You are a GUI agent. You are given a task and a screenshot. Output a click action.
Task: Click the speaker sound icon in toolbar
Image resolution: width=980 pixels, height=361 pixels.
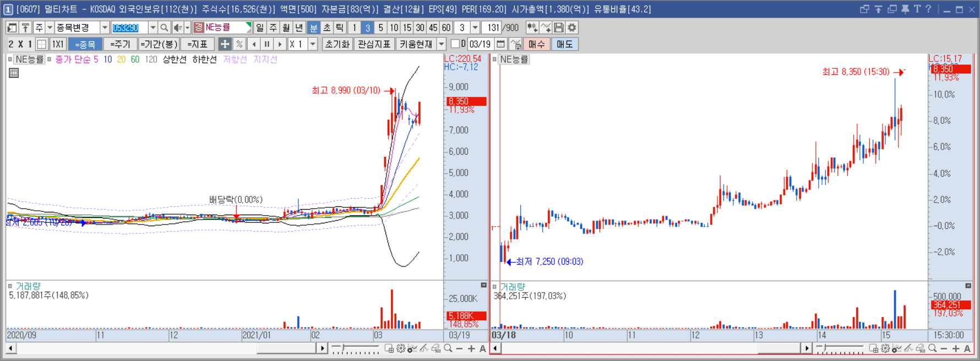coord(177,28)
